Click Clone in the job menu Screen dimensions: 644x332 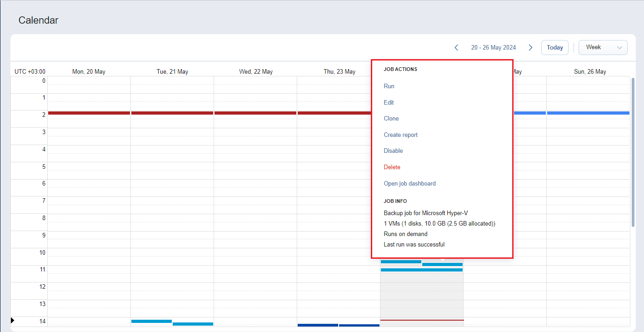pos(391,119)
